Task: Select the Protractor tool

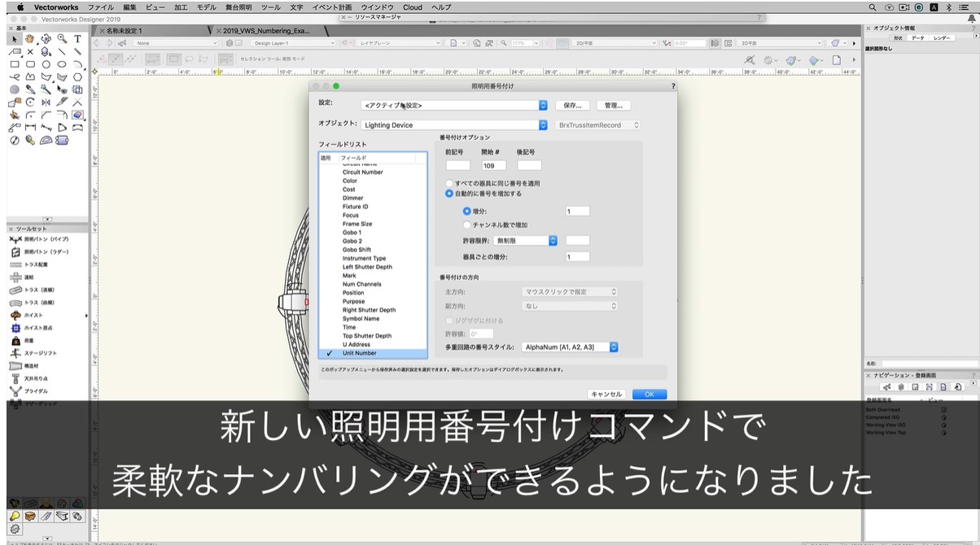Action: (x=46, y=140)
